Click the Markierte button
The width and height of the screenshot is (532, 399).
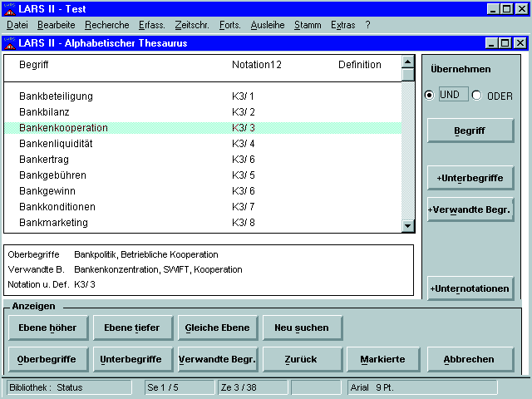(383, 359)
